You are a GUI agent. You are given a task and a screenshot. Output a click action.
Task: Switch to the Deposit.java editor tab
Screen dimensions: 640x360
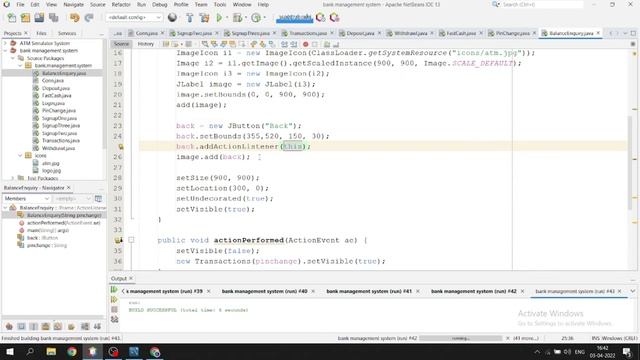pyautogui.click(x=360, y=33)
